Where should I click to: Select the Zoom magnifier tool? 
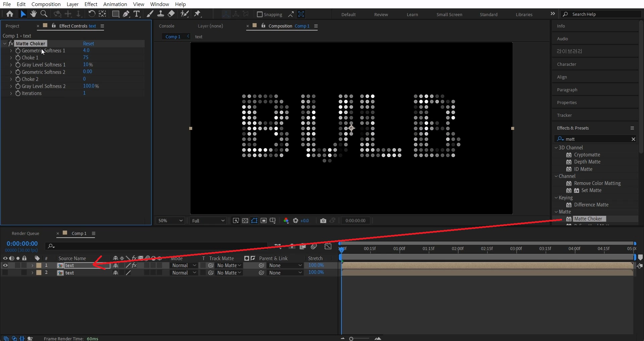(44, 14)
